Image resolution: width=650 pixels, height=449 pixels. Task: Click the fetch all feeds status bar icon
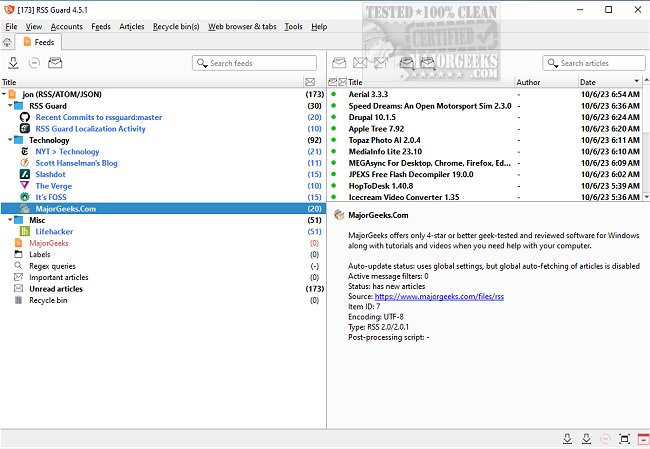pyautogui.click(x=567, y=439)
